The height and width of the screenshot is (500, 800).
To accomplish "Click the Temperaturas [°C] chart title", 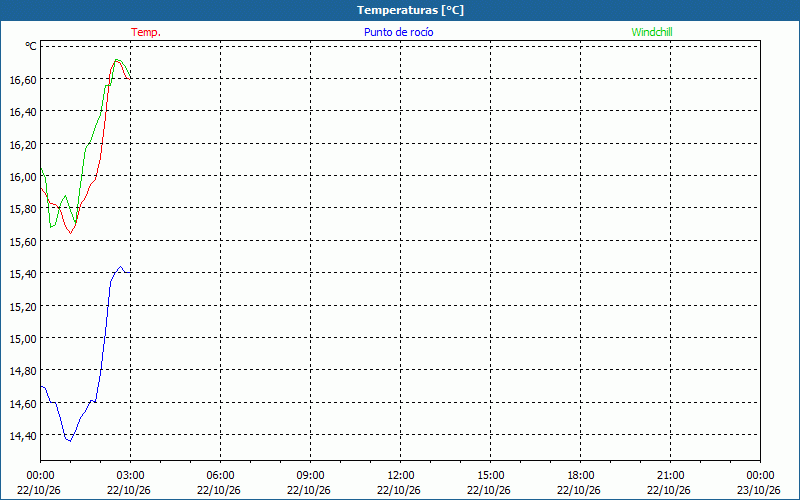I will click(x=410, y=10).
